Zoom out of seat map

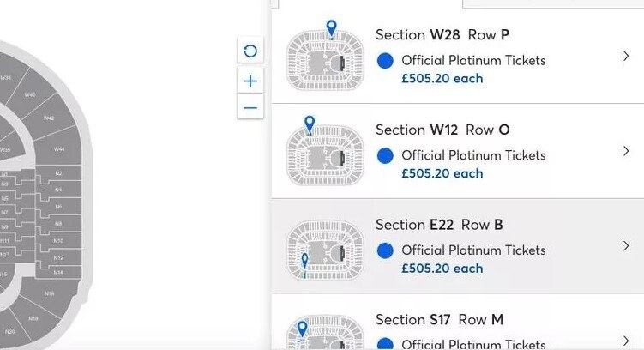point(250,107)
